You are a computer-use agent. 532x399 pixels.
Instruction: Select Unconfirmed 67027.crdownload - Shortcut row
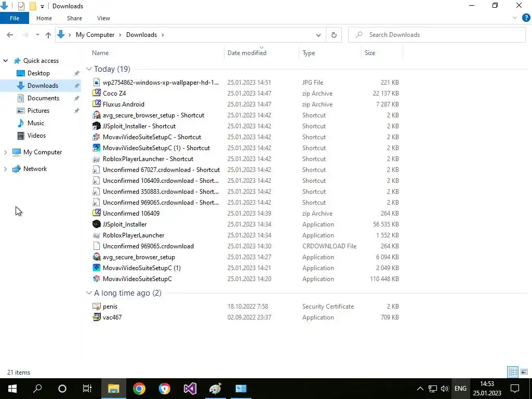[x=246, y=170]
